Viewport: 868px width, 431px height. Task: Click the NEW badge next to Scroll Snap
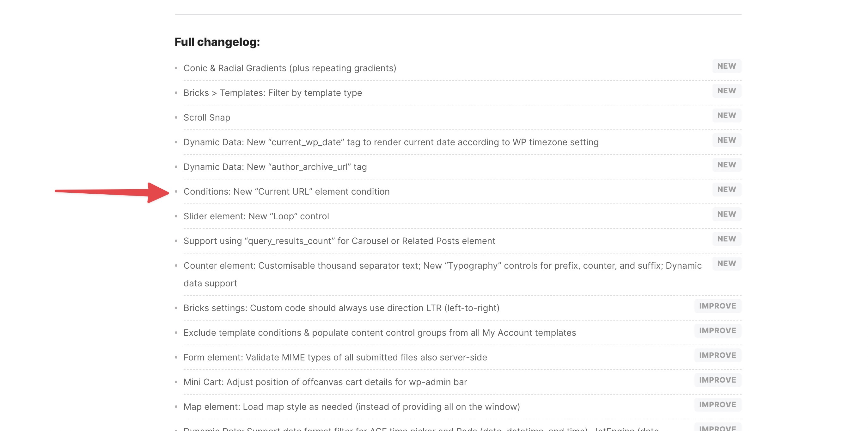726,115
